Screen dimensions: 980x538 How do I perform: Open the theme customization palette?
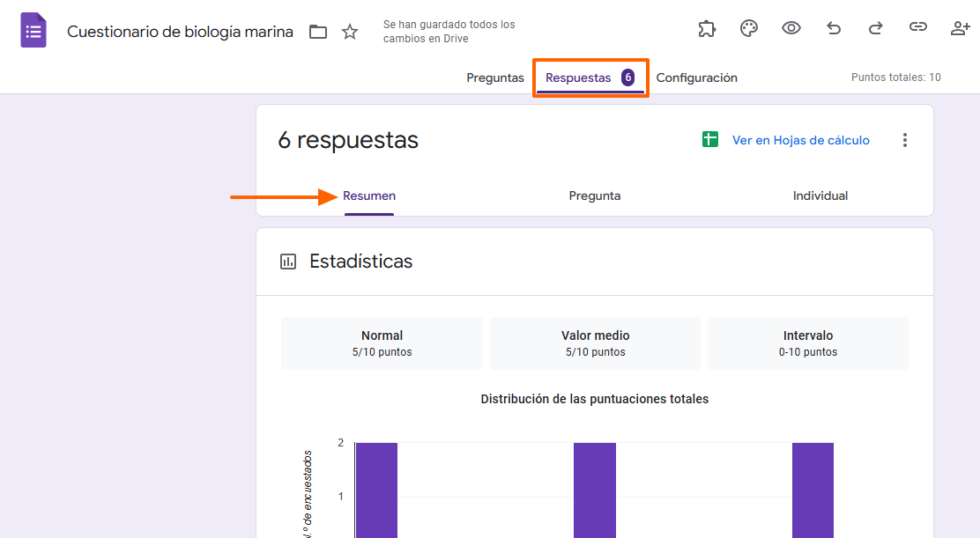[748, 28]
